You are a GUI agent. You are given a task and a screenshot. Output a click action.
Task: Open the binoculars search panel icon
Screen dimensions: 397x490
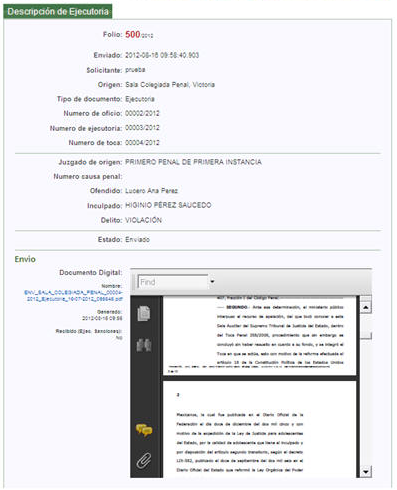point(144,345)
